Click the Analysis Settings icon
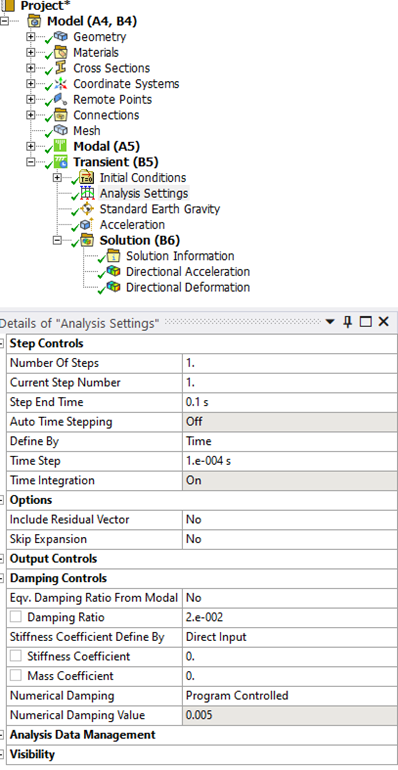 pyautogui.click(x=87, y=193)
